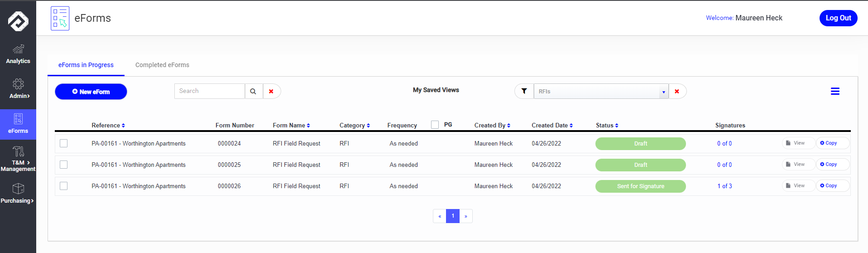Click the date 04/26/2022 in row 0000026
This screenshot has height=253, width=868.
(547, 186)
